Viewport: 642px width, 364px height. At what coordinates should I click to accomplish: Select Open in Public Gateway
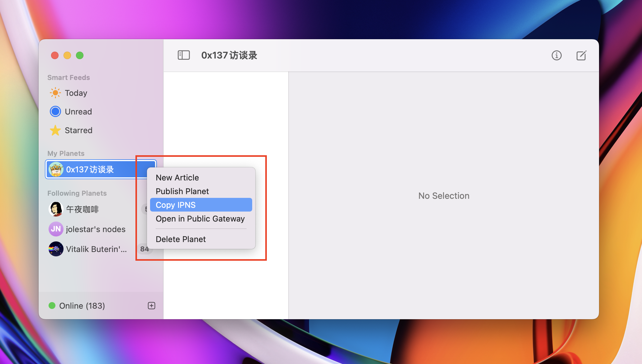201,219
